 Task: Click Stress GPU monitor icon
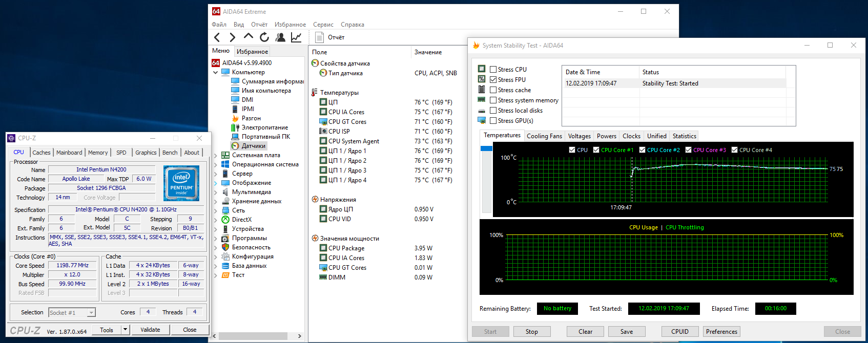[482, 120]
